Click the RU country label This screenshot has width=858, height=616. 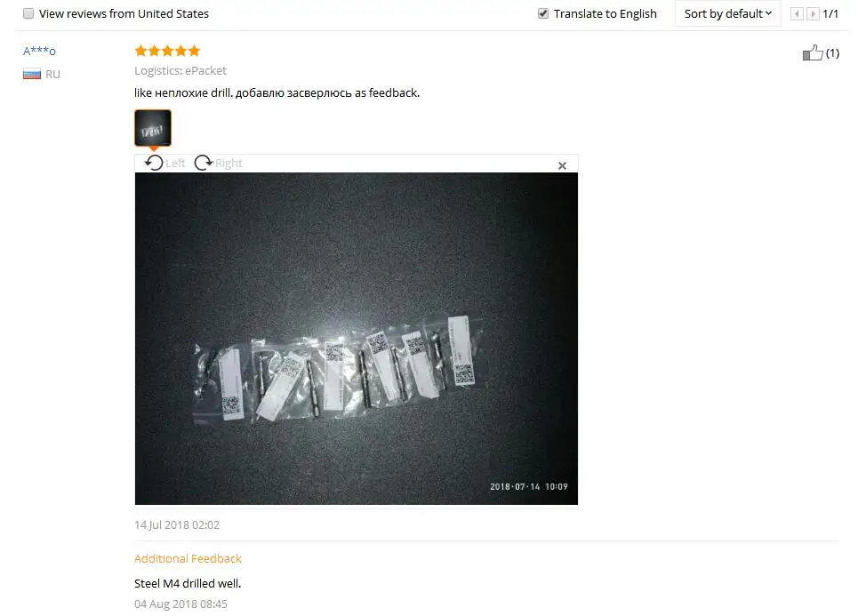[x=52, y=75]
